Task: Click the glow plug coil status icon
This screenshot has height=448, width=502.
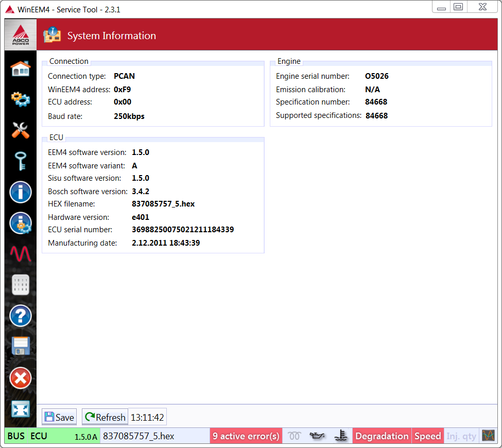Action: 294,436
